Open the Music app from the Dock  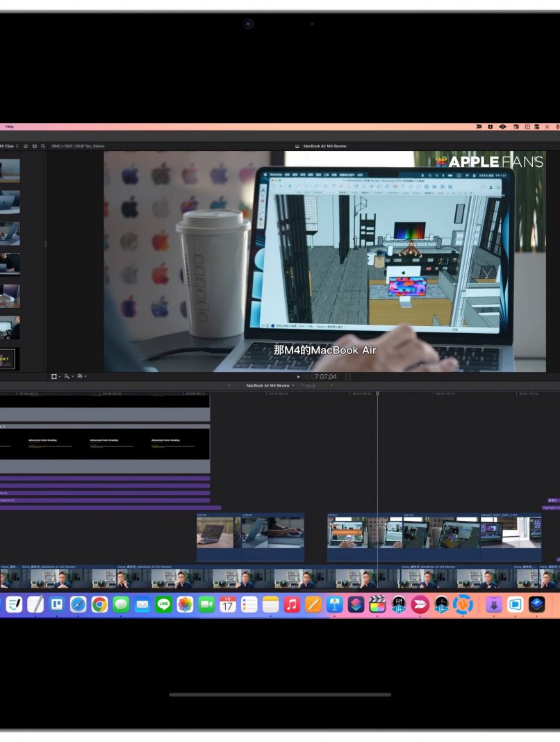pos(292,605)
